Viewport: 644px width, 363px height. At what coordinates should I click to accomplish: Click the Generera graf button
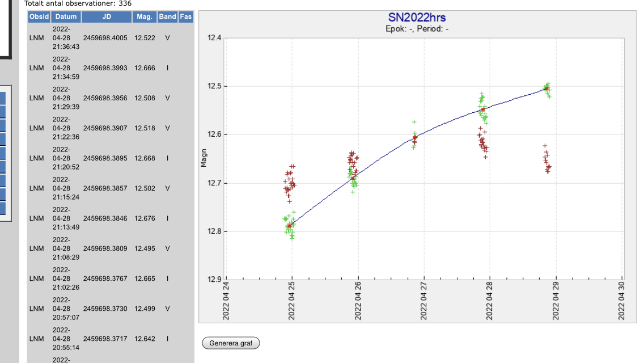click(x=231, y=343)
